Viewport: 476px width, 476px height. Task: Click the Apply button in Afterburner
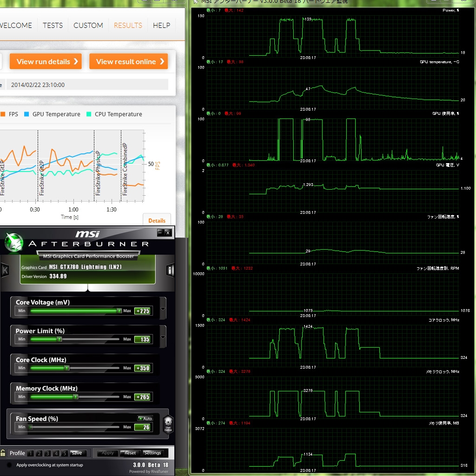[x=108, y=453]
